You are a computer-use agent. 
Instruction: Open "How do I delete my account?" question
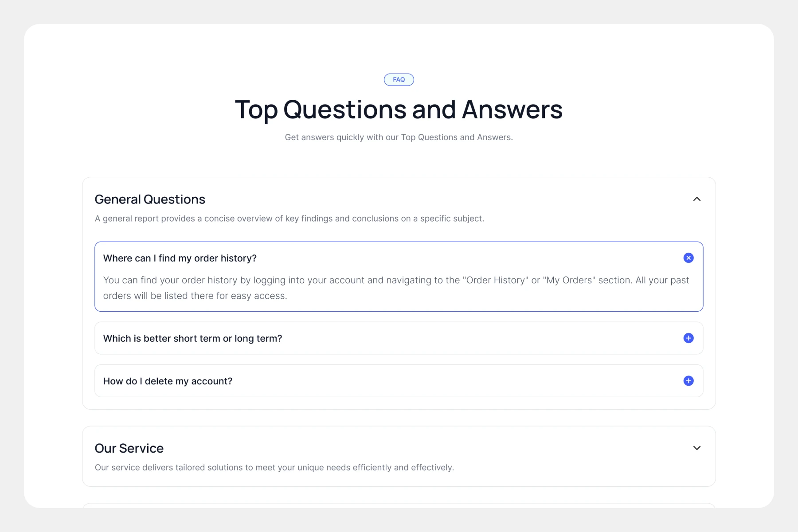[168, 381]
